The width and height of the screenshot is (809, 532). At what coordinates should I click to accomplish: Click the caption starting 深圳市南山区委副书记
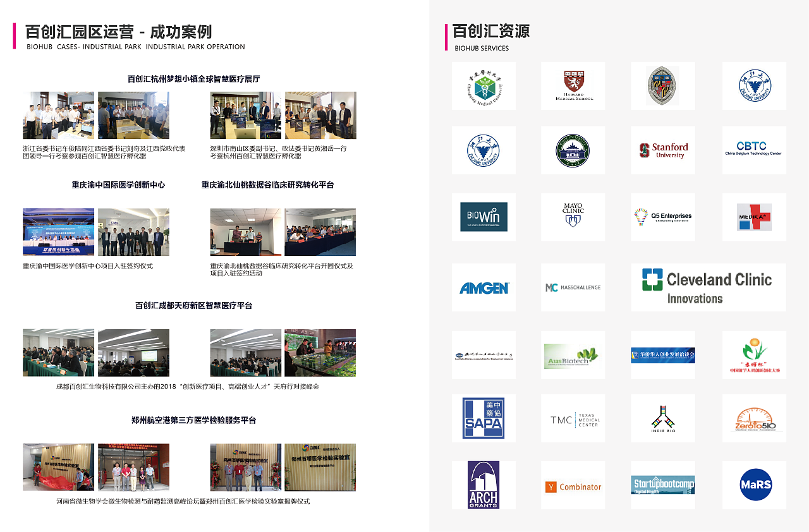pyautogui.click(x=279, y=152)
